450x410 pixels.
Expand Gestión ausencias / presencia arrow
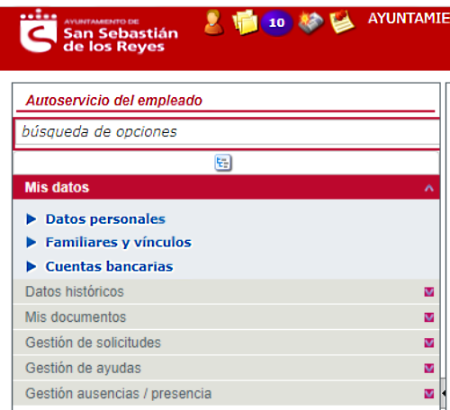point(429,394)
